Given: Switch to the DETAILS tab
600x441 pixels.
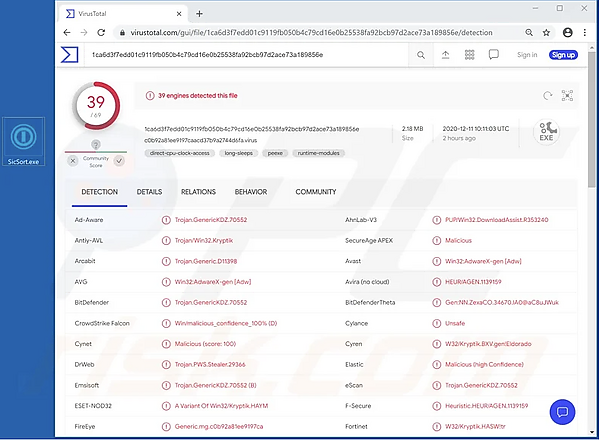Looking at the screenshot, I should tap(149, 192).
